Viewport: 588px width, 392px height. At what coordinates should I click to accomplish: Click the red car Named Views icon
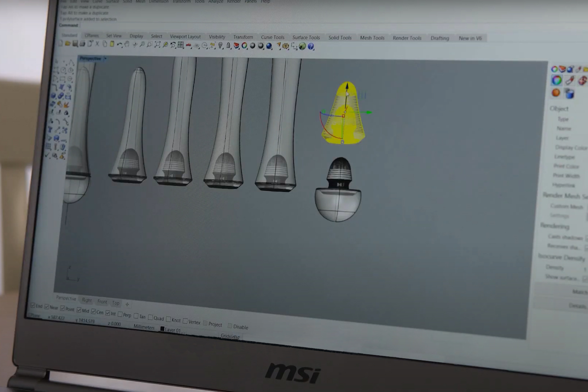point(188,45)
